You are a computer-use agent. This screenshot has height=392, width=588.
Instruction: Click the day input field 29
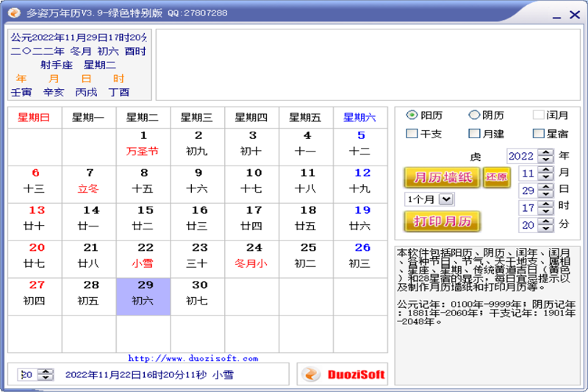pyautogui.click(x=528, y=190)
